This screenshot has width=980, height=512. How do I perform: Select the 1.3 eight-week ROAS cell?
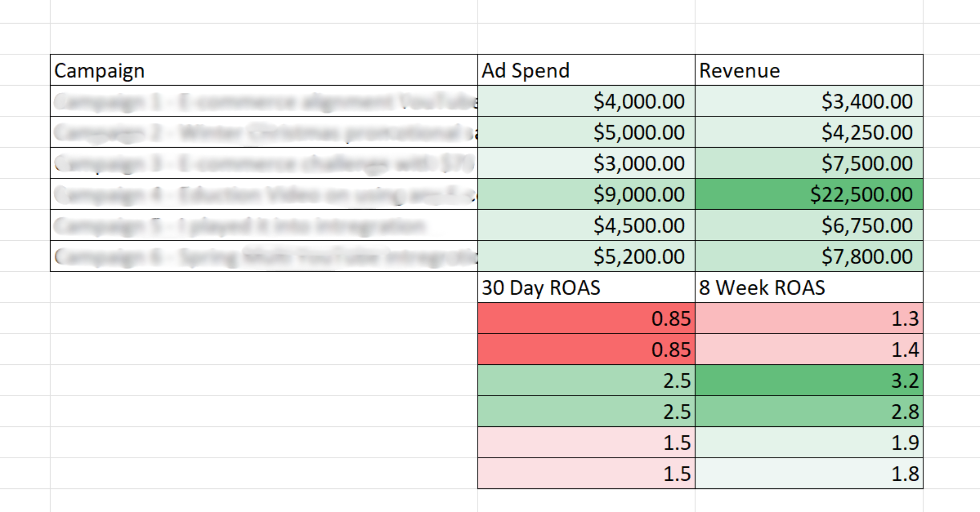809,319
